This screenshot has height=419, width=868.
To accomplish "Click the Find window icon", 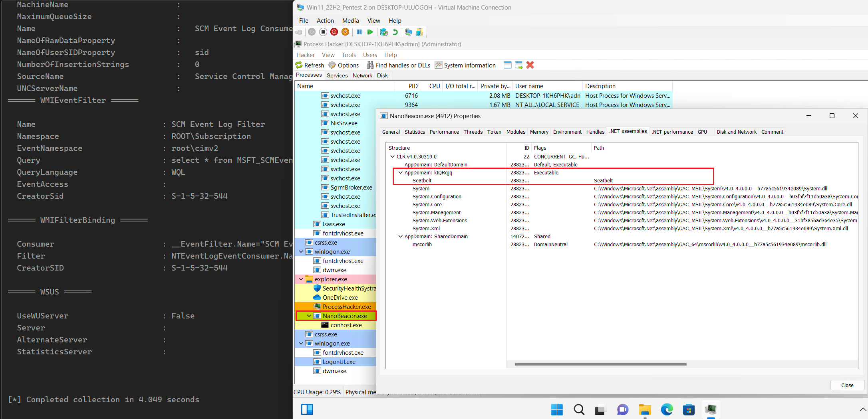I will pos(508,65).
